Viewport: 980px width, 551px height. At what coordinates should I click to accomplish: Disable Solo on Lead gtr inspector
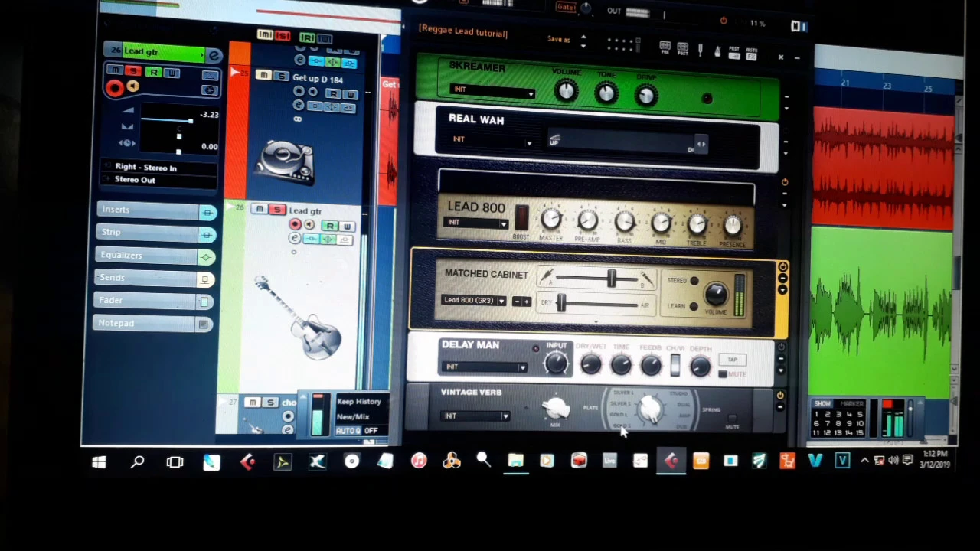[133, 72]
